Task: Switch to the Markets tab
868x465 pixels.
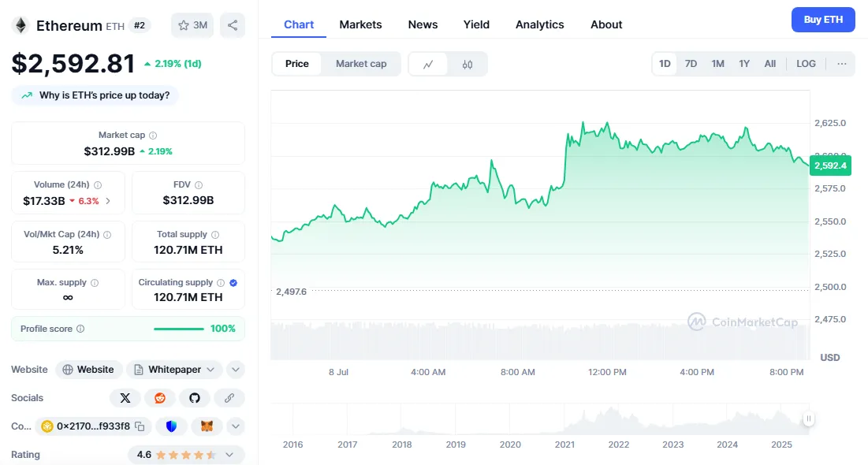Action: [360, 24]
